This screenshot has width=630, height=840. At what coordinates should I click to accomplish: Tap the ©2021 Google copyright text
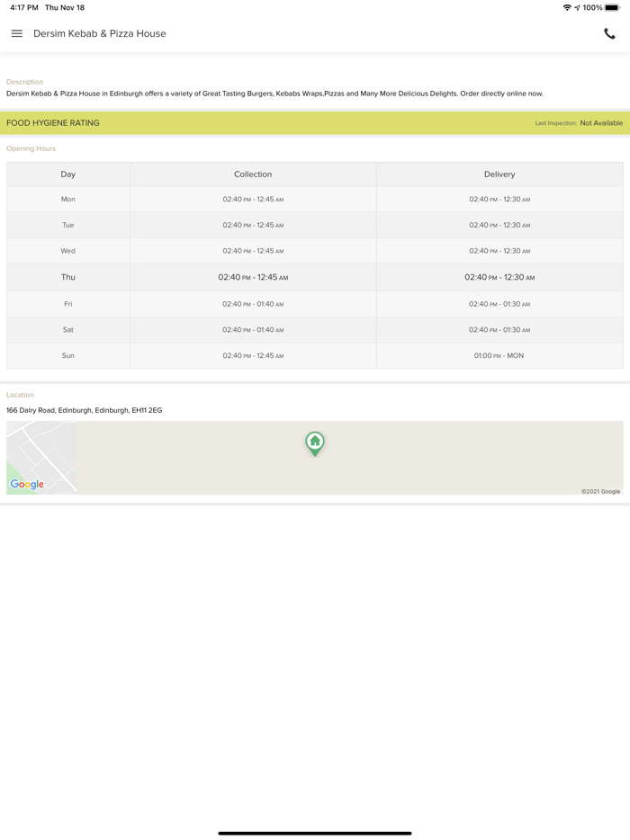pos(600,491)
